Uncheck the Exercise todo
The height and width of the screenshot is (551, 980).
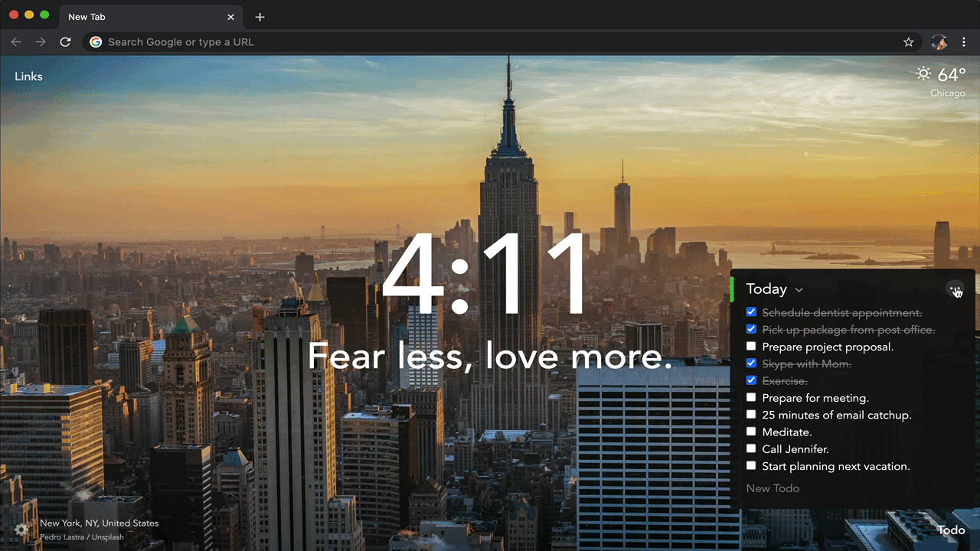pyautogui.click(x=751, y=380)
